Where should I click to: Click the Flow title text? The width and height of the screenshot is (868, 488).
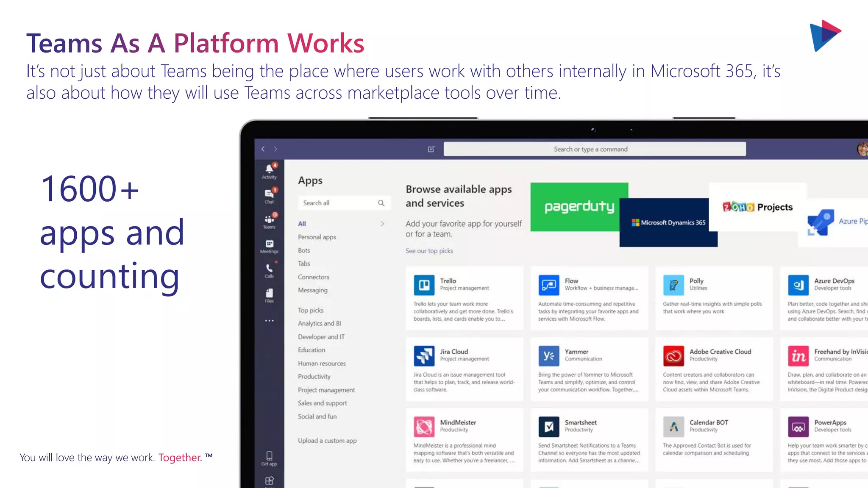click(x=571, y=281)
